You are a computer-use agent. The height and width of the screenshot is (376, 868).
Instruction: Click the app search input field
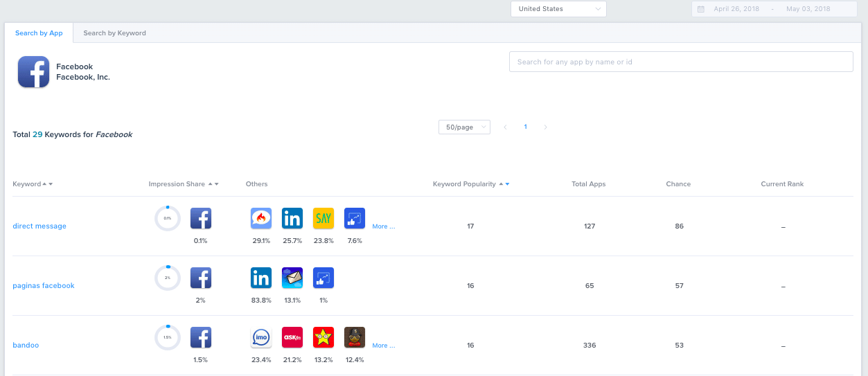[681, 62]
